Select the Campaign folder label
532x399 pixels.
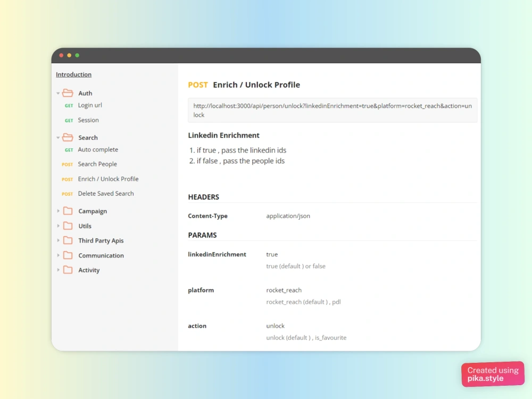click(x=93, y=211)
